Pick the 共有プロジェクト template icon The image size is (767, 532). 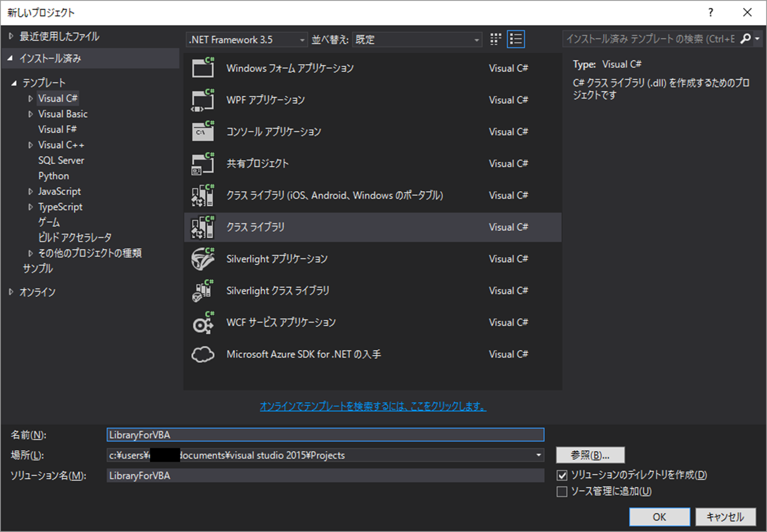[x=203, y=164]
